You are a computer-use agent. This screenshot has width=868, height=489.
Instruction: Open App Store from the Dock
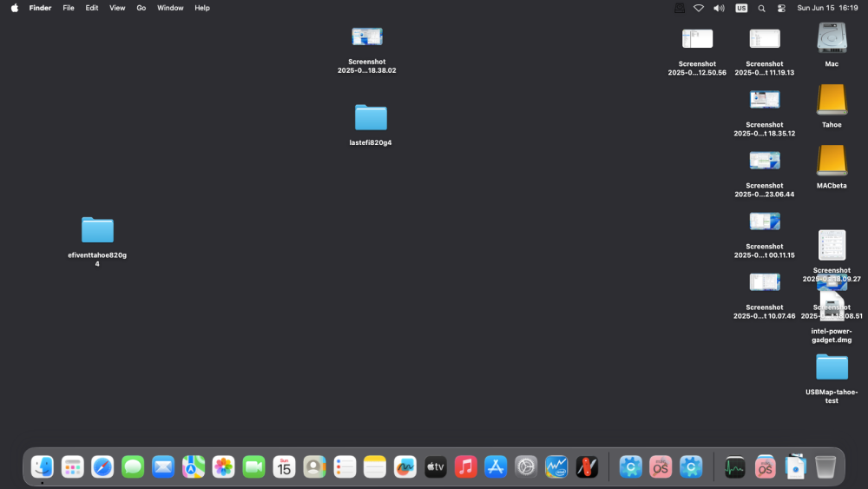[496, 466]
